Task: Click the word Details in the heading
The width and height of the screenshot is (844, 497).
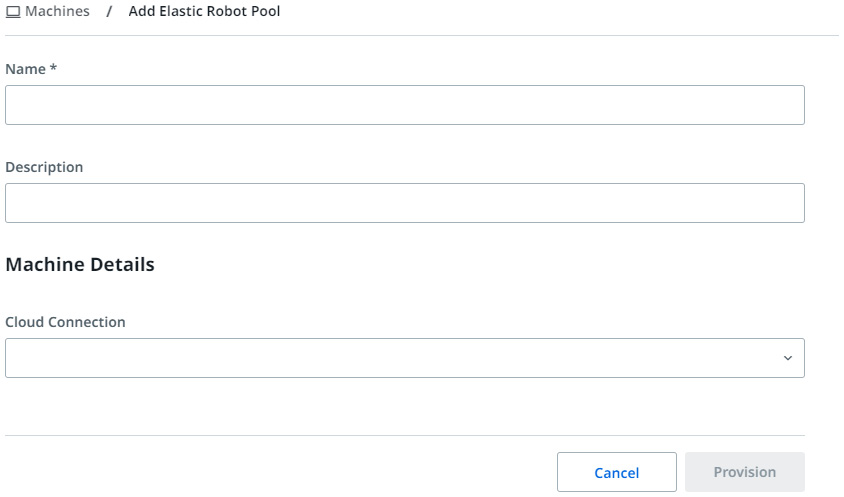Action: click(x=122, y=264)
